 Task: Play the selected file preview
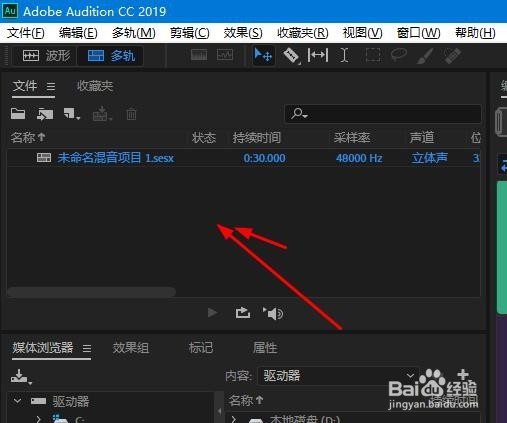pos(212,313)
